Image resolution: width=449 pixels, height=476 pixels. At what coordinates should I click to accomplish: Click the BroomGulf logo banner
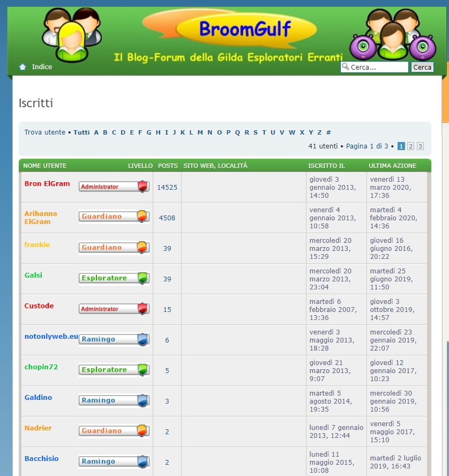(x=230, y=29)
